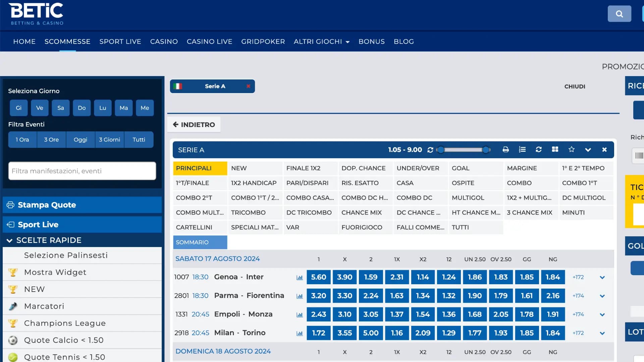Viewport: 644px width, 362px height.
Task: Select the 'Sa' day filter button
Action: point(61,108)
